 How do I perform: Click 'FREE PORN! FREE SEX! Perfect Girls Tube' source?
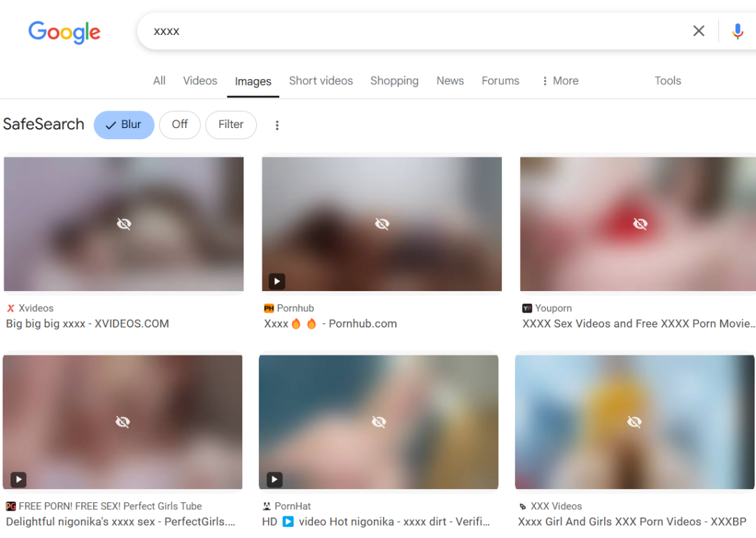click(110, 507)
